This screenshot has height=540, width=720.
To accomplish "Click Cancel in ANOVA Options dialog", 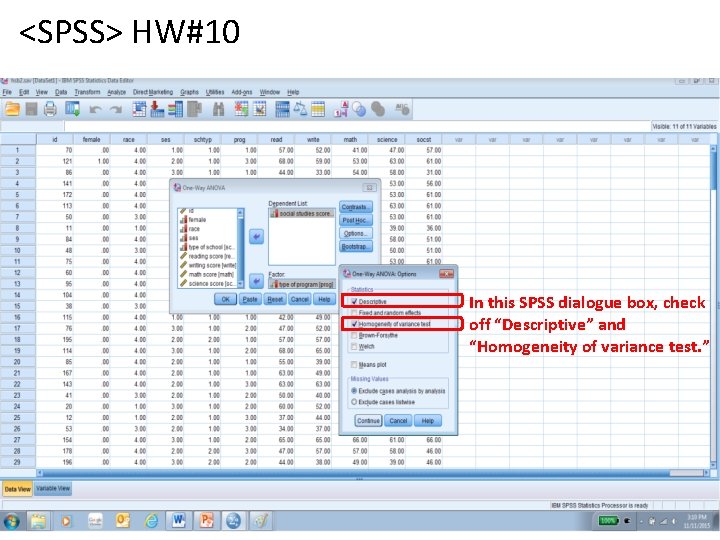I will click(398, 421).
